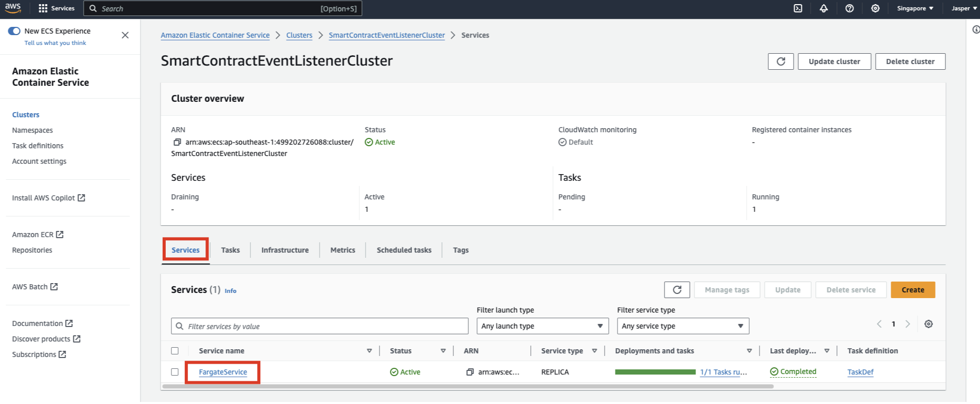Sort by the Service type column arrow
980x404 pixels.
pos(594,351)
